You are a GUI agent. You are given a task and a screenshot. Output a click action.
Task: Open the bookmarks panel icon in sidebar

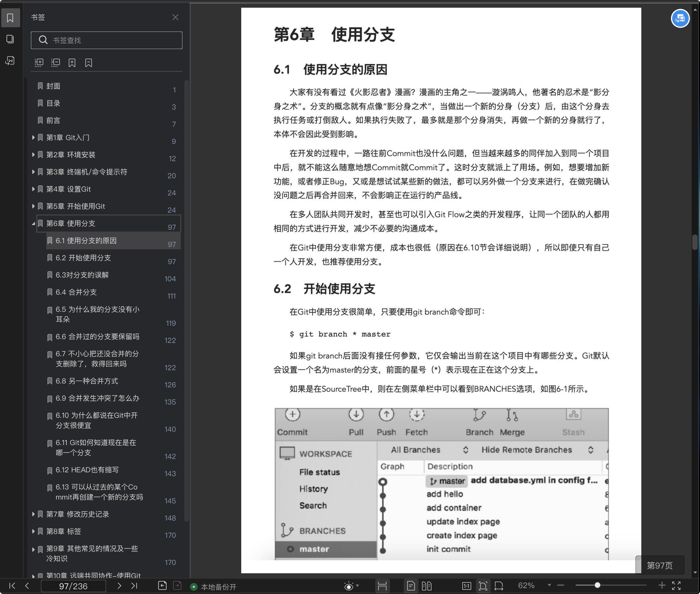(10, 18)
